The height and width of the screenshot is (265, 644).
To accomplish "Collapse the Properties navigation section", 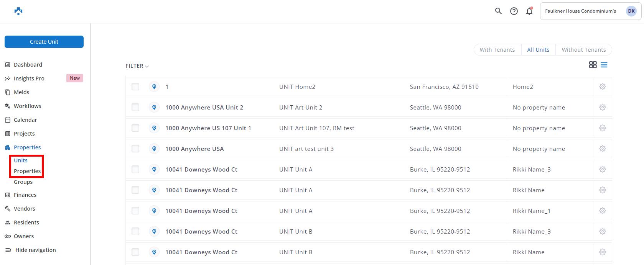I will coord(27,147).
